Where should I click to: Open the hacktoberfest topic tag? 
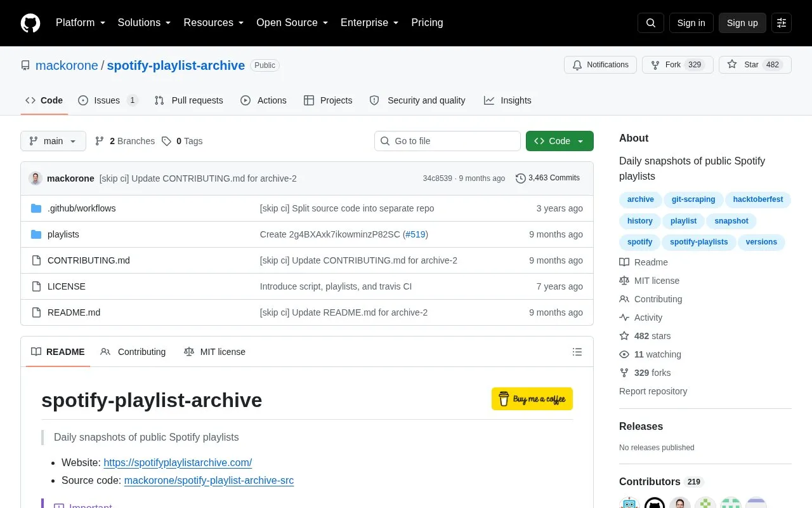[x=758, y=199]
